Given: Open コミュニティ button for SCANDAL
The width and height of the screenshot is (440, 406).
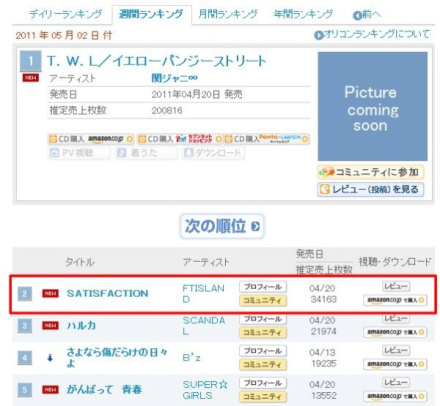Looking at the screenshot, I should pos(263,332).
